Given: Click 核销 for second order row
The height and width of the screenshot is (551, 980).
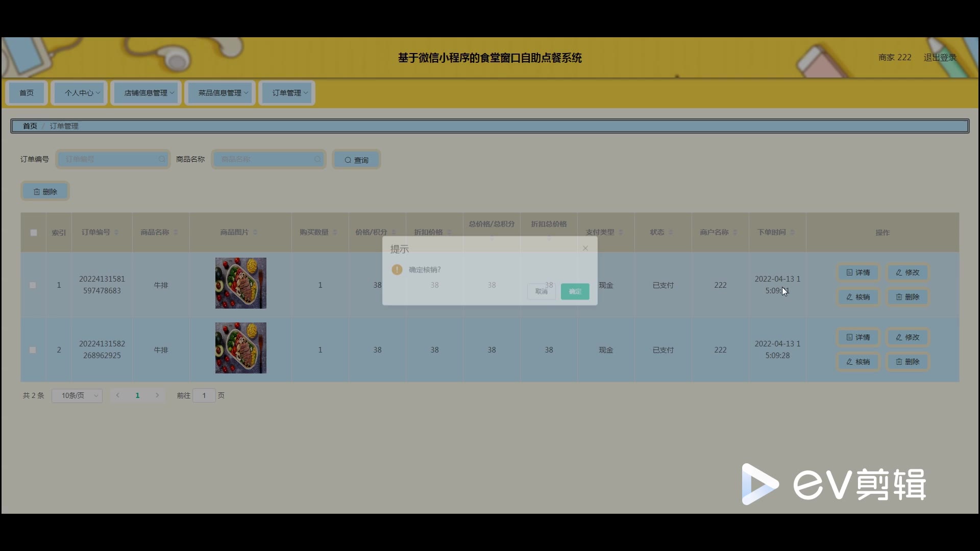Looking at the screenshot, I should point(858,362).
